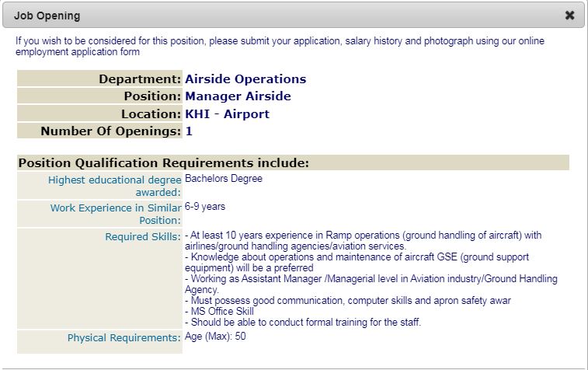Close the Job Opening dialog

point(569,16)
